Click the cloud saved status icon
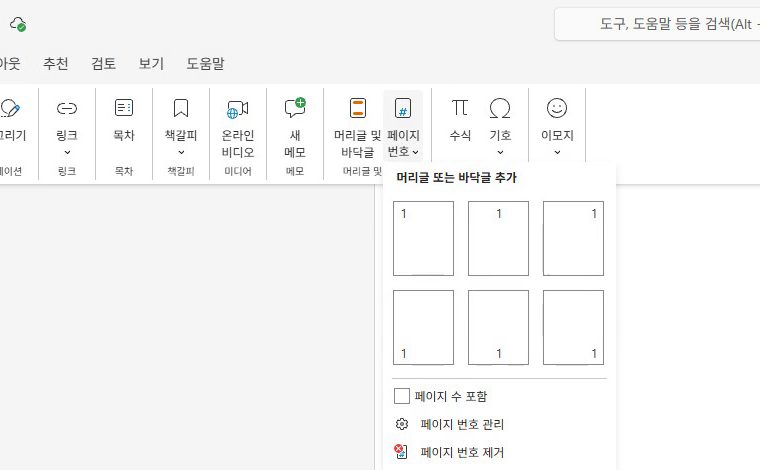760x470 pixels. [x=18, y=24]
